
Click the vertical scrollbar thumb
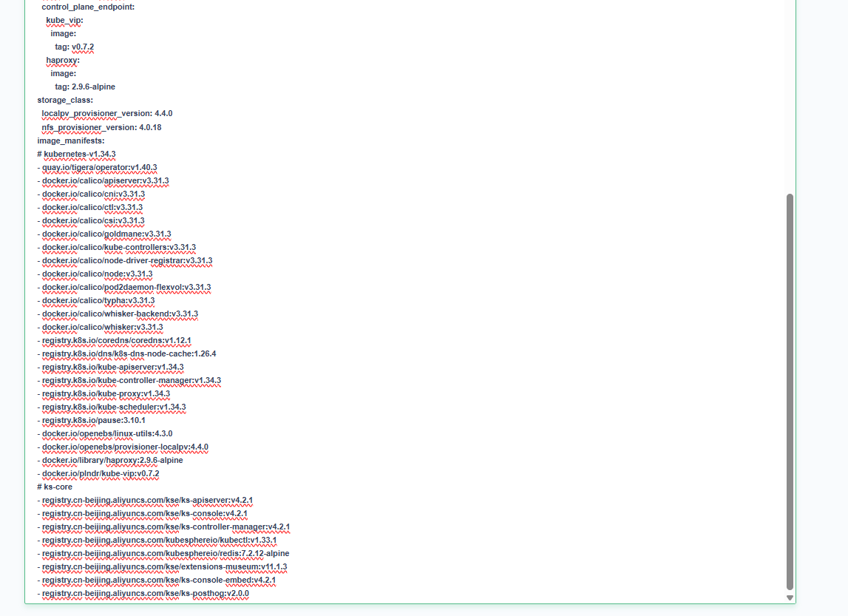(x=790, y=392)
